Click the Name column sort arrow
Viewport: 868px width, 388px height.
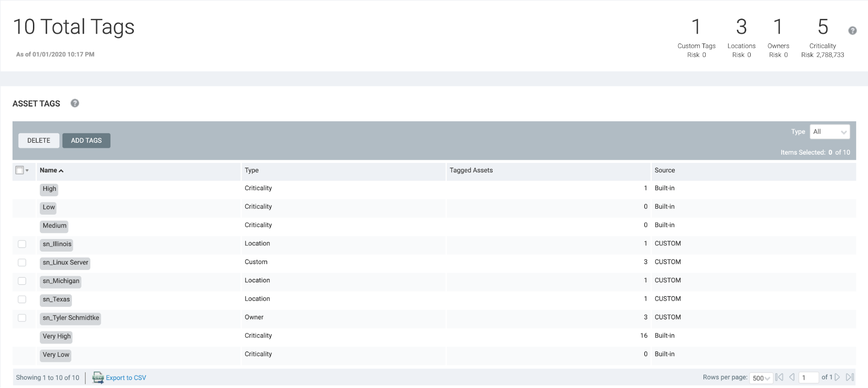click(61, 171)
